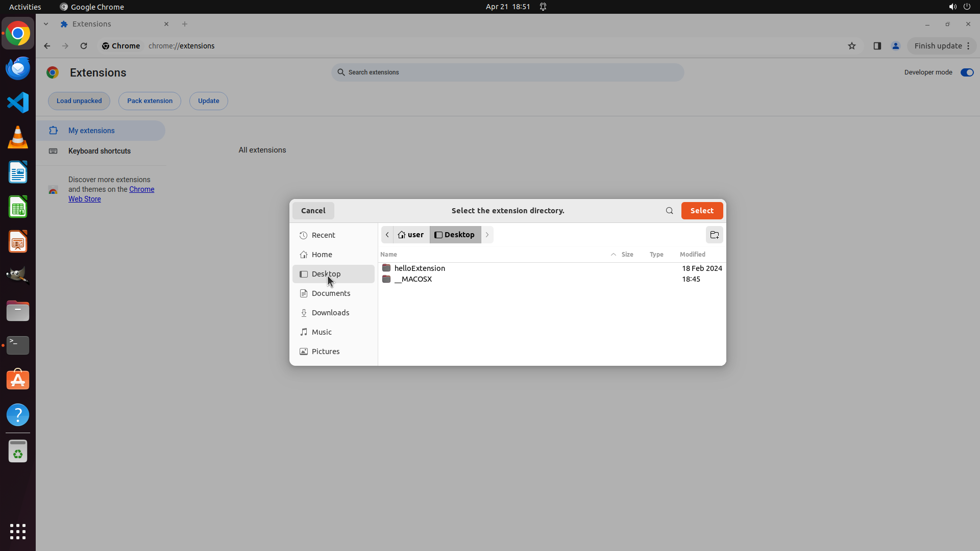The width and height of the screenshot is (980, 551).
Task: Toggle Developer mode switch off
Action: [x=967, y=72]
